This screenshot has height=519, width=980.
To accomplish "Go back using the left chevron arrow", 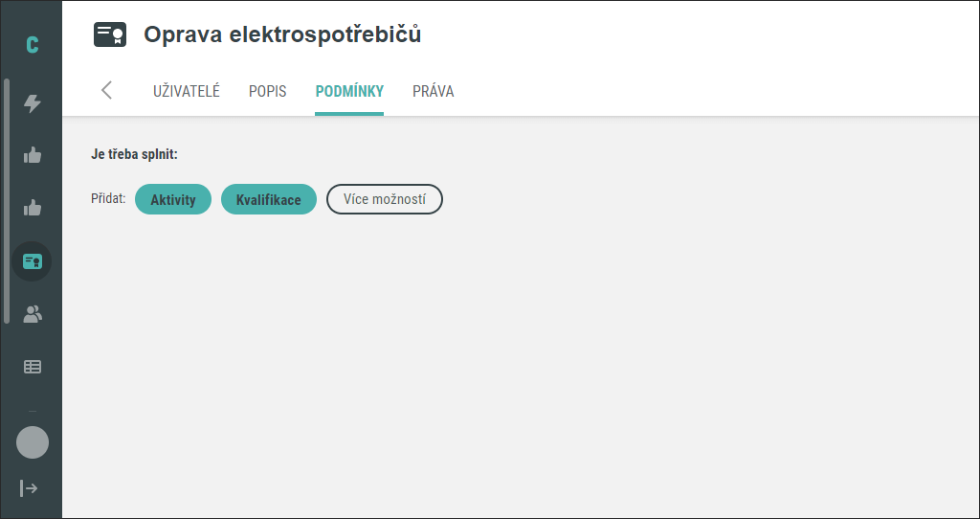I will click(x=107, y=90).
